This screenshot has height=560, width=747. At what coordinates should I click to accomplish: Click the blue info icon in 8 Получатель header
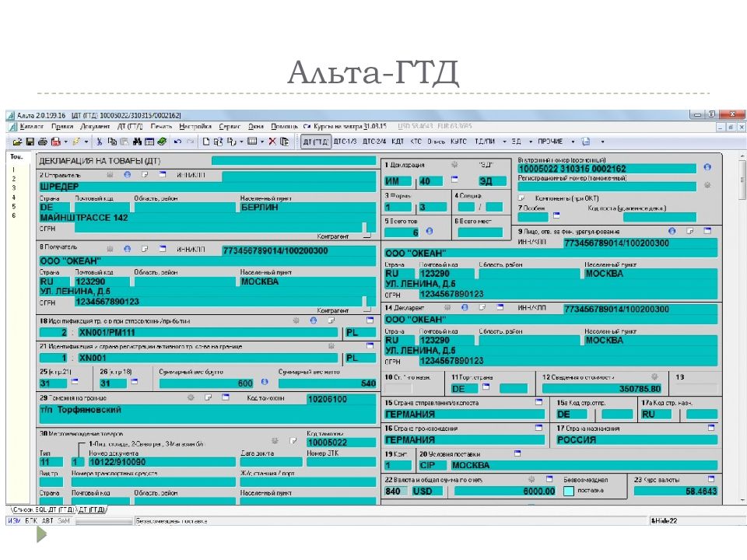pos(127,249)
